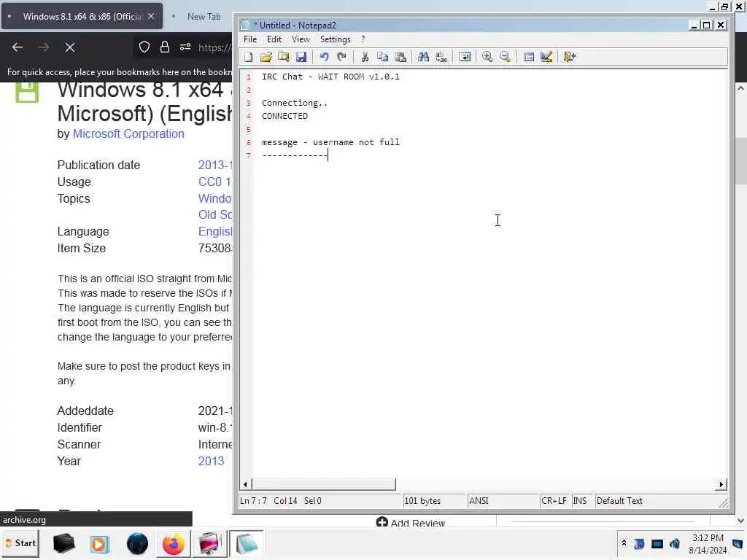The height and width of the screenshot is (560, 747).
Task: Click the CONNECTED line in editor
Action: pos(285,116)
